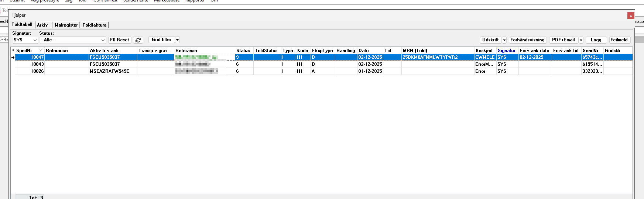Click the Grid filter button
Image resolution: width=644 pixels, height=199 pixels.
[161, 40]
